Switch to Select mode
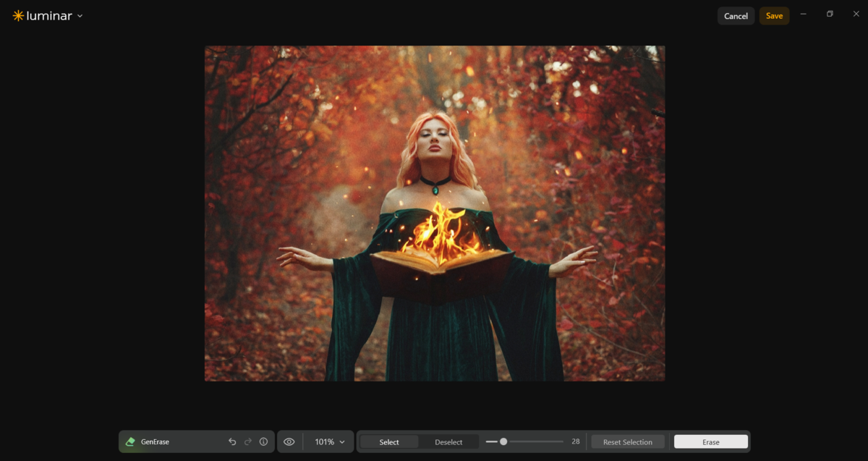 coord(389,441)
